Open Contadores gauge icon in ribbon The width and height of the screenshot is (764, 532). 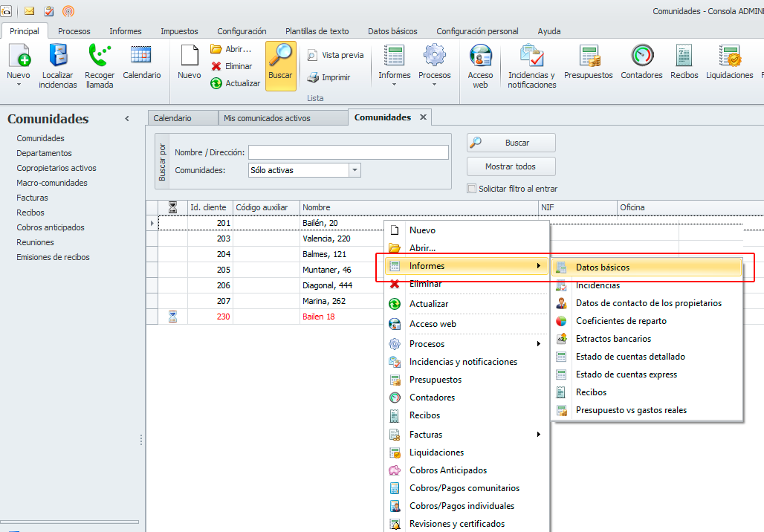pos(641,63)
